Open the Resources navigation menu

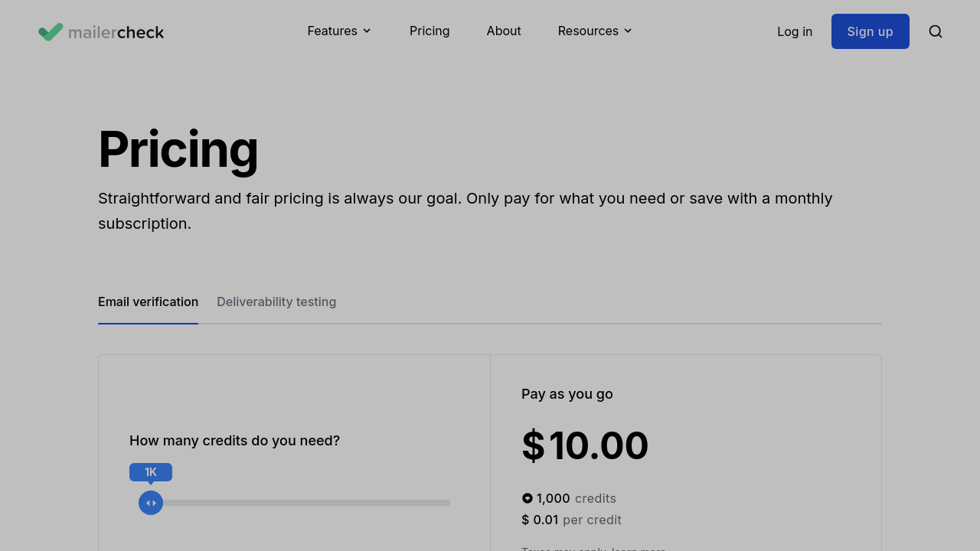click(x=588, y=31)
